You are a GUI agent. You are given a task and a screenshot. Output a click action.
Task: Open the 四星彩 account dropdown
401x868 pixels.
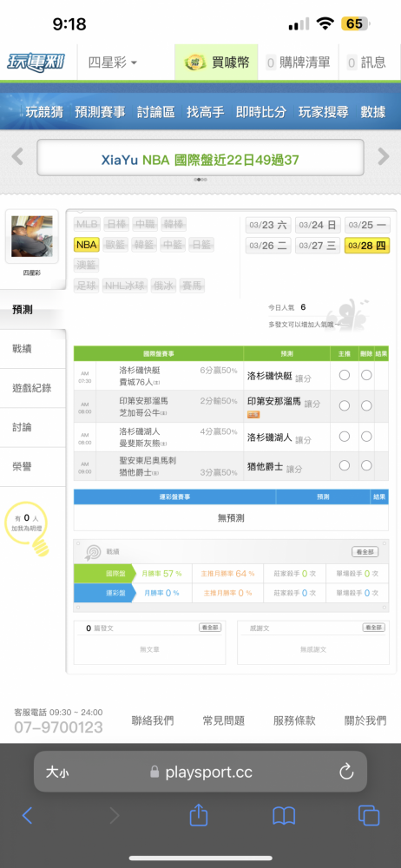pos(113,62)
